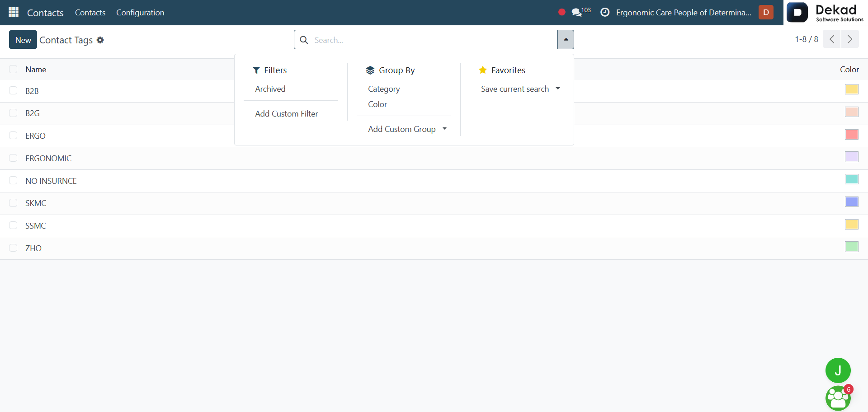This screenshot has height=412, width=868.
Task: Focus the Search input field
Action: 434,40
